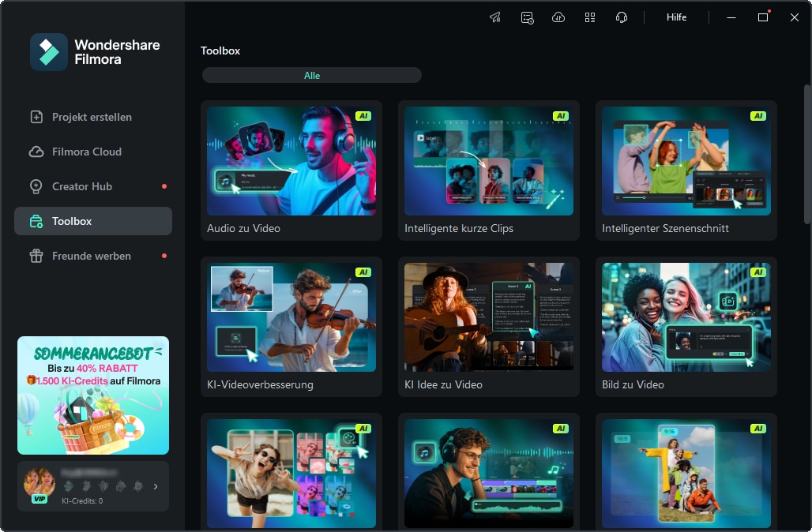Select the Alle filter tab
This screenshot has width=812, height=532.
tap(312, 76)
